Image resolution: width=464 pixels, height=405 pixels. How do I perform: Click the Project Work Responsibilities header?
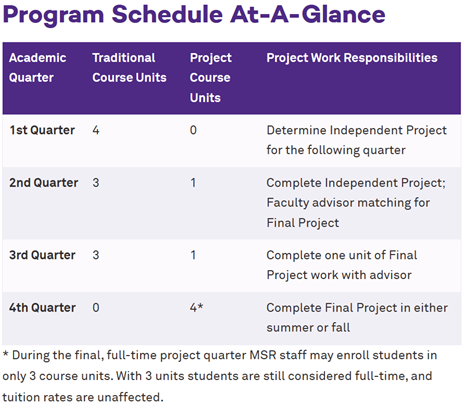click(352, 58)
